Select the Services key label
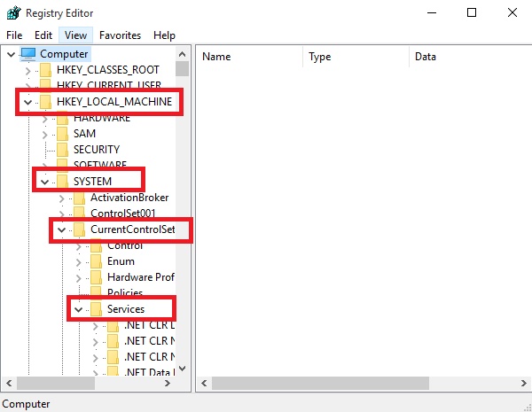Screen dimensions: 532x412 tap(126, 309)
